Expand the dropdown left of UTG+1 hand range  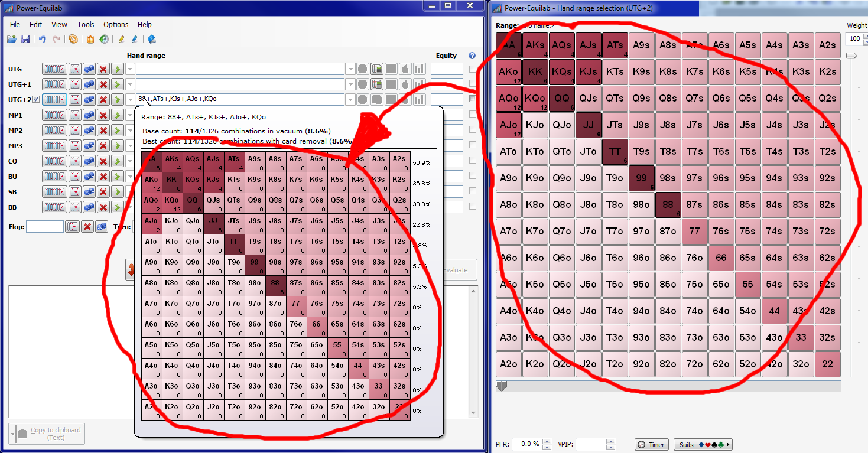[131, 84]
